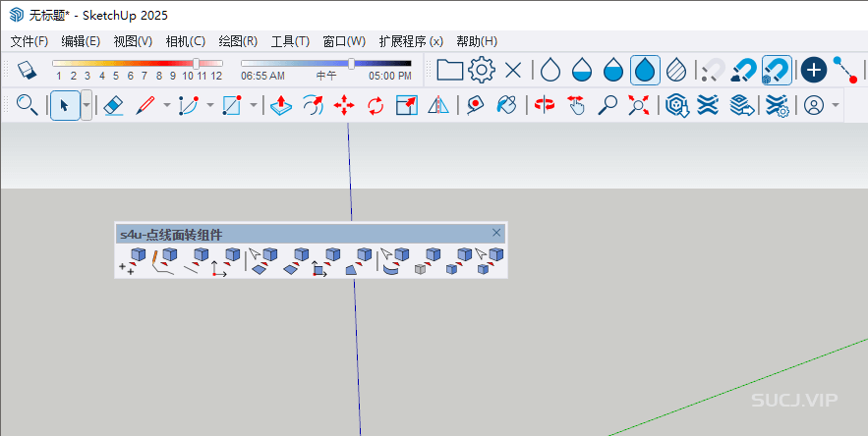Viewport: 868px width, 436px height.
Task: Toggle shadows display icon beside month slider
Action: [27, 70]
